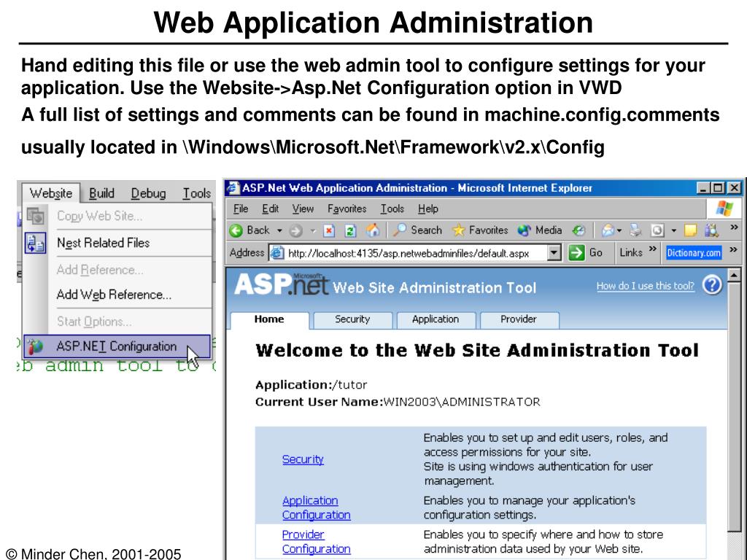747x560 pixels.
Task: Click the vertical scrollbar thumb
Action: pyautogui.click(x=734, y=407)
